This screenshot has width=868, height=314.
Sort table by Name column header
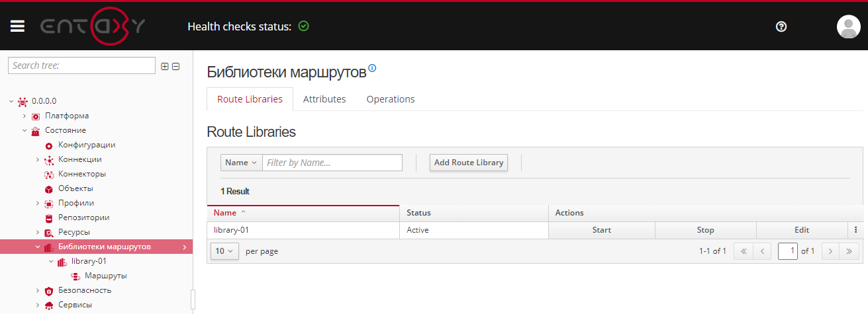(303, 213)
